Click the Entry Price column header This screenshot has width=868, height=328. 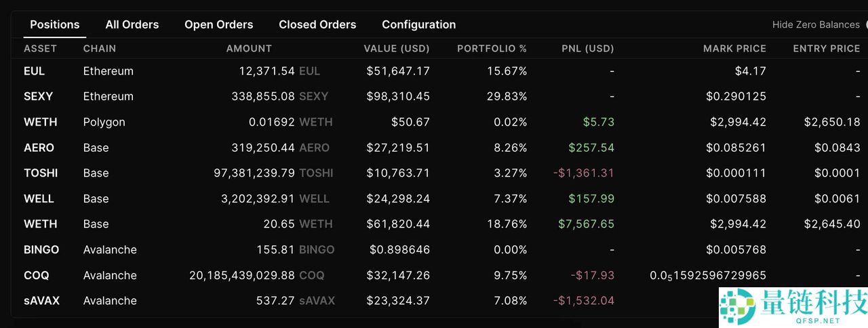click(826, 49)
